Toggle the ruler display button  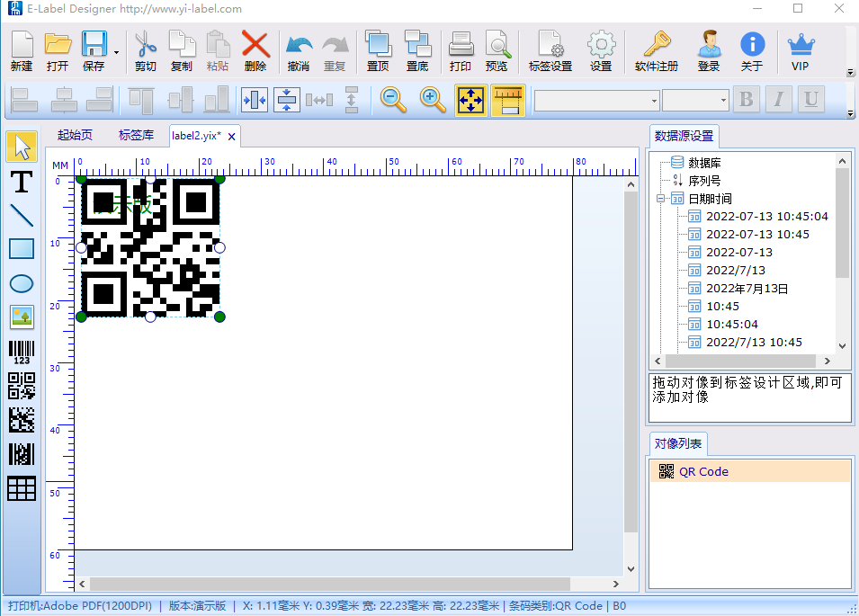pos(508,100)
